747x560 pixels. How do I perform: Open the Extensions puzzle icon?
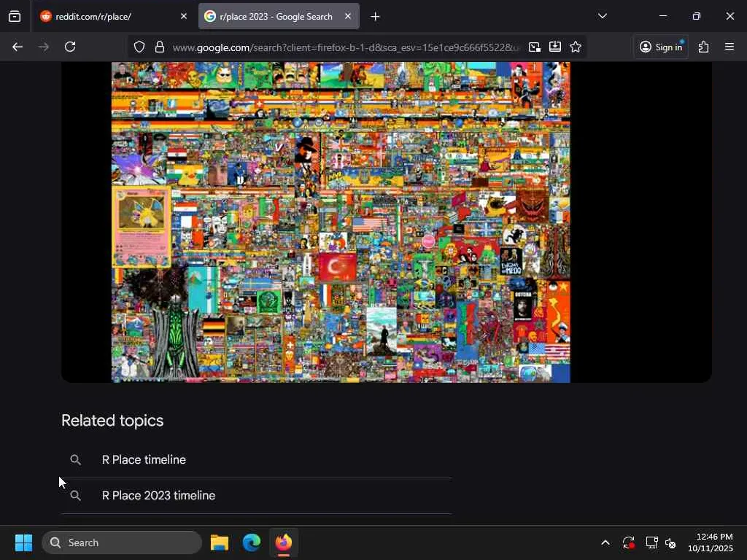704,47
